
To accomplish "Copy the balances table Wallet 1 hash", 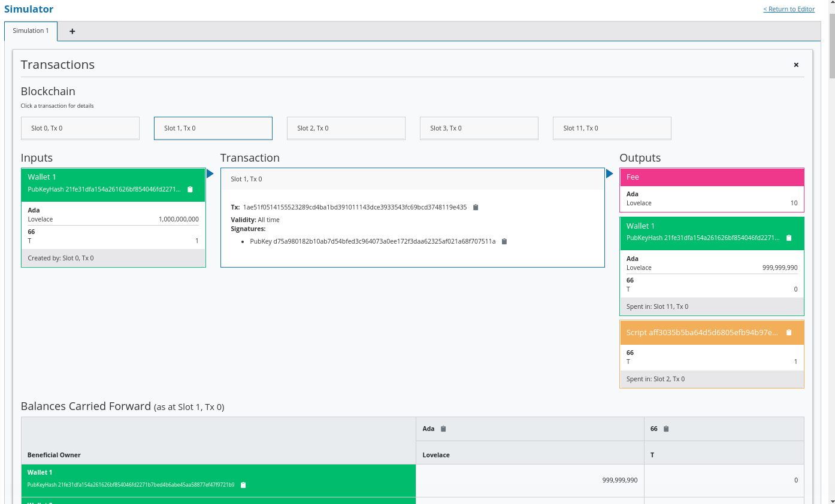I will (243, 485).
